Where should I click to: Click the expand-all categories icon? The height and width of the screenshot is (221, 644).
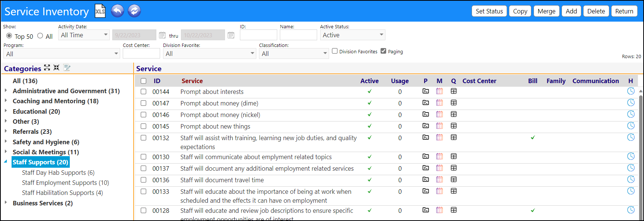[x=47, y=67]
